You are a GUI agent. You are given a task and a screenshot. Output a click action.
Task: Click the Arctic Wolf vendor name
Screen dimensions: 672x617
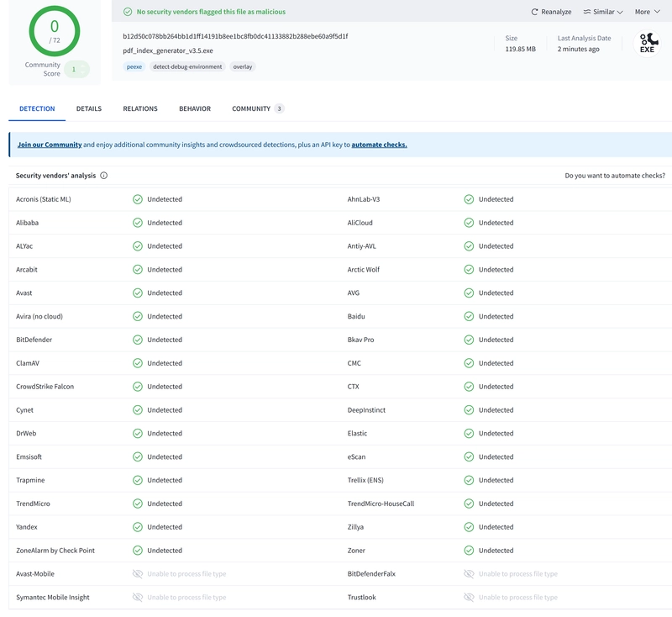pyautogui.click(x=364, y=270)
